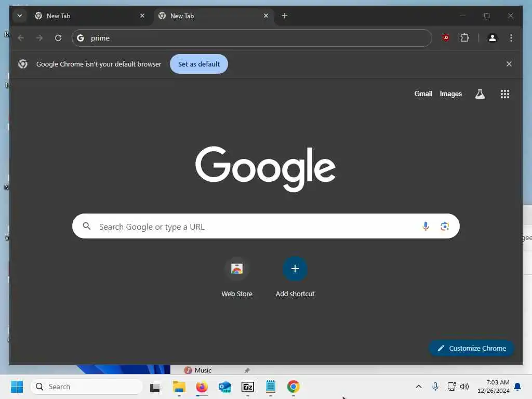Viewport: 532px width, 399px height.
Task: Click the Google logo
Action: 265,169
